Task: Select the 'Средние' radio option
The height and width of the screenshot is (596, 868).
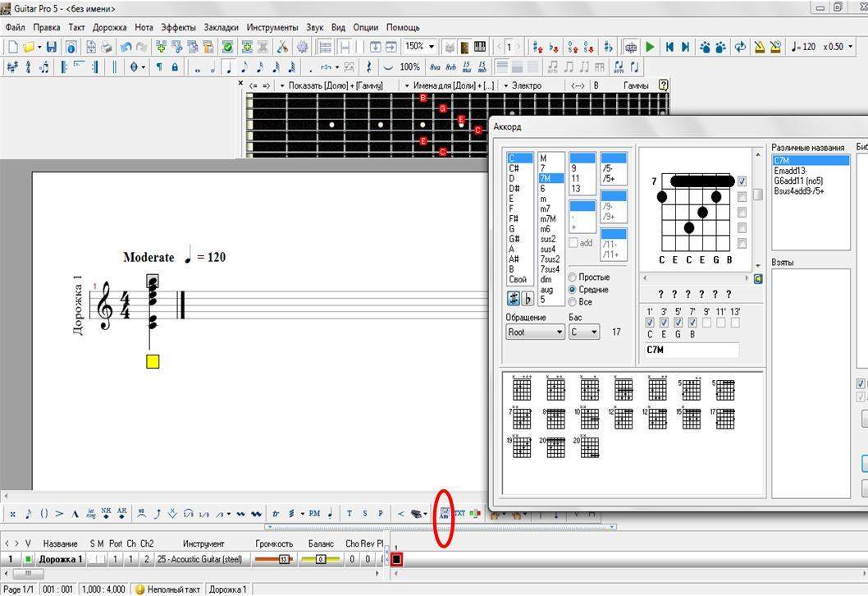Action: pyautogui.click(x=573, y=290)
